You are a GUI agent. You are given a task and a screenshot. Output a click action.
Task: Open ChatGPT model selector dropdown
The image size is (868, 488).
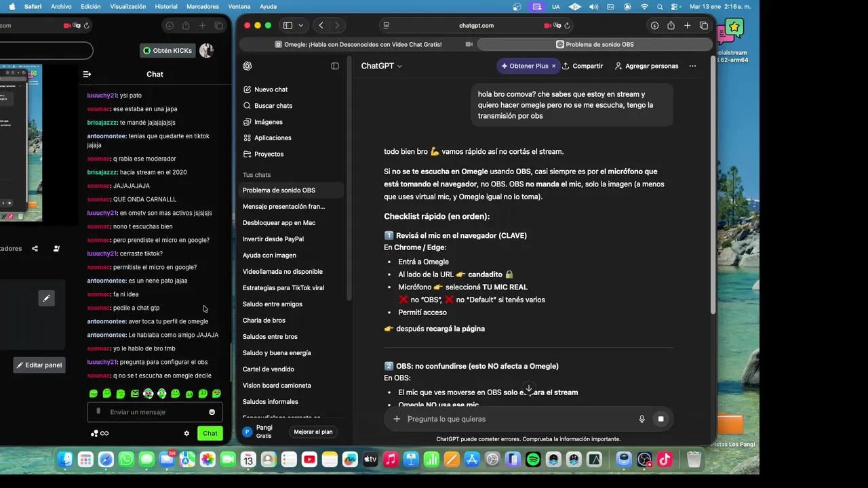click(x=381, y=66)
